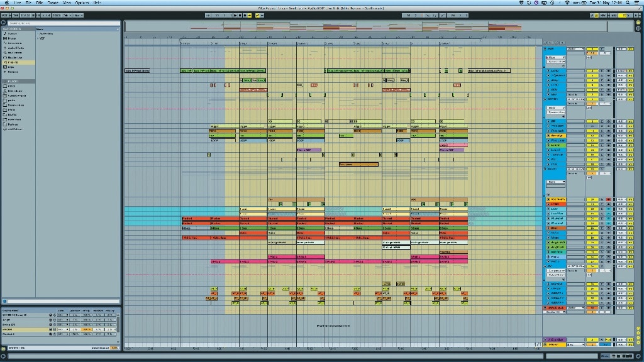
Task: Open the Edit menu
Action: (x=40, y=3)
